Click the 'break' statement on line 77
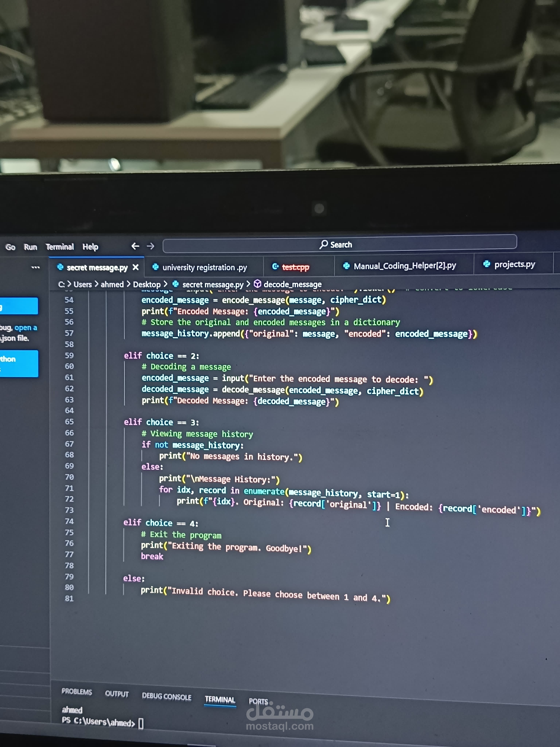The width and height of the screenshot is (560, 747). click(152, 556)
